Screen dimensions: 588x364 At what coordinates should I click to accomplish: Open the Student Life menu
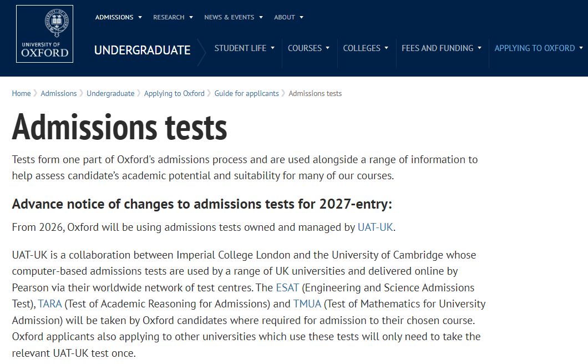[244, 48]
